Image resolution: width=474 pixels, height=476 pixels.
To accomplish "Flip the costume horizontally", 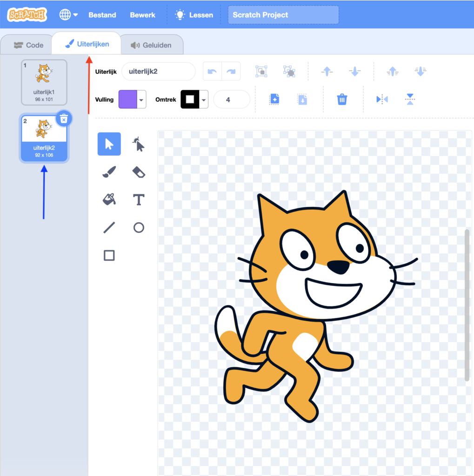I will pyautogui.click(x=381, y=99).
